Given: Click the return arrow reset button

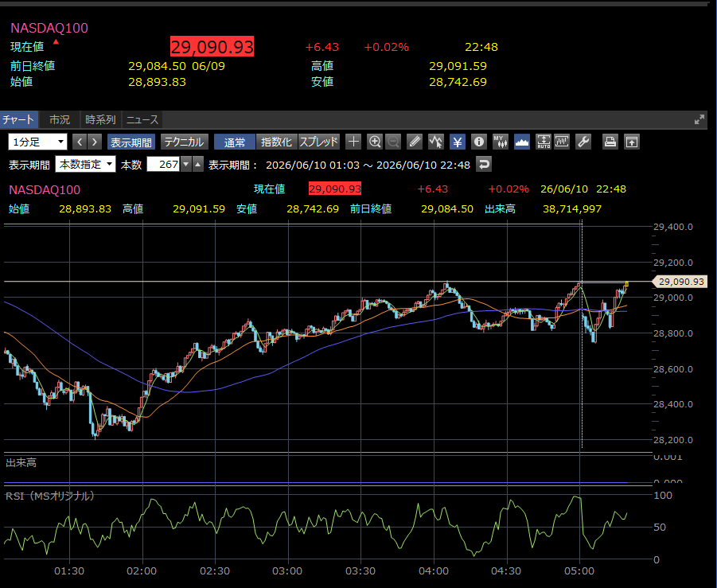Looking at the screenshot, I should (x=484, y=164).
